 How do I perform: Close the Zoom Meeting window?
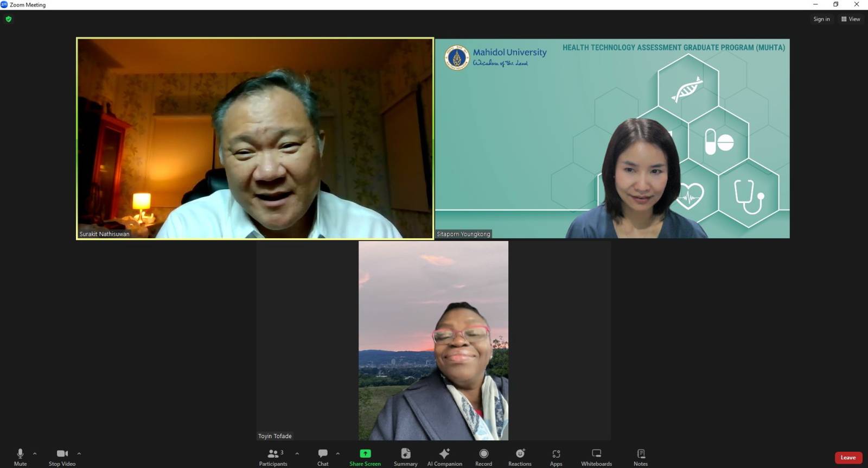pyautogui.click(x=857, y=4)
